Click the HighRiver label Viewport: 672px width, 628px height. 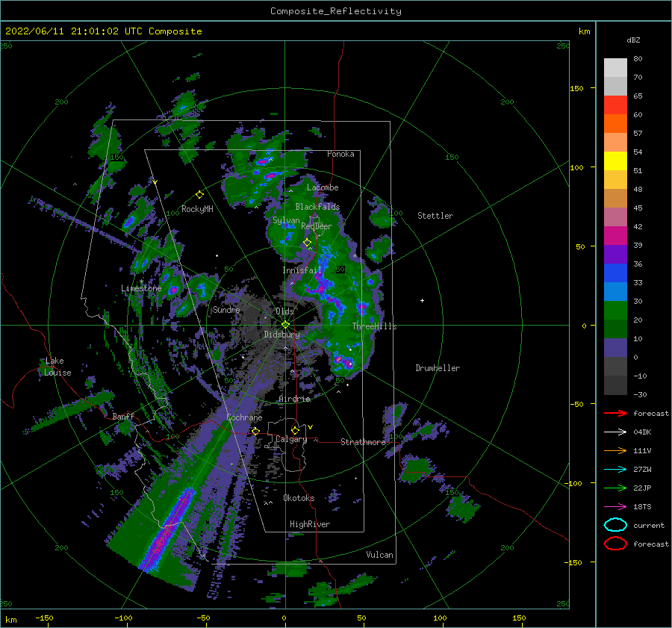(310, 524)
